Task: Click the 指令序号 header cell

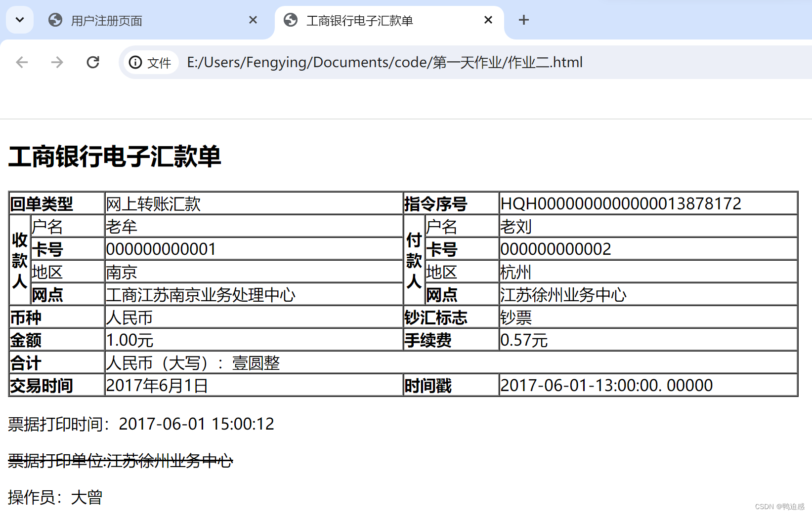Action: (451, 203)
